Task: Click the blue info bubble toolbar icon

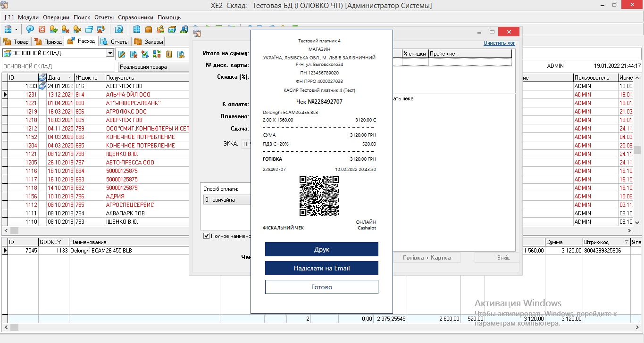Action: [x=30, y=29]
